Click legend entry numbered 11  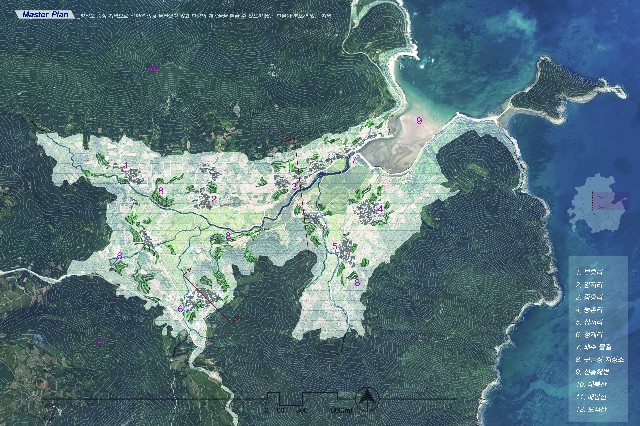(590, 397)
